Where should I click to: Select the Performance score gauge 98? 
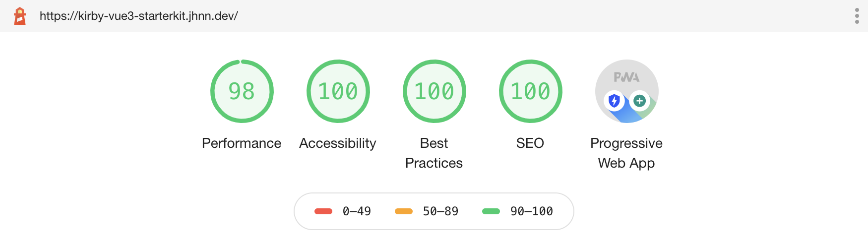tap(242, 91)
